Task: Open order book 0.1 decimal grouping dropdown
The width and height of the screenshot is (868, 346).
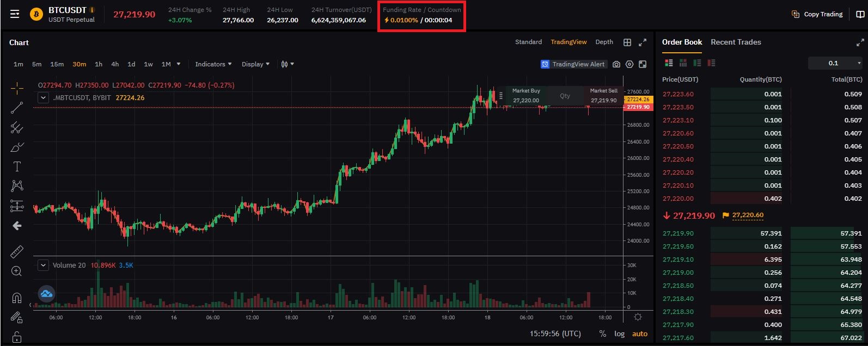Action: tap(835, 63)
